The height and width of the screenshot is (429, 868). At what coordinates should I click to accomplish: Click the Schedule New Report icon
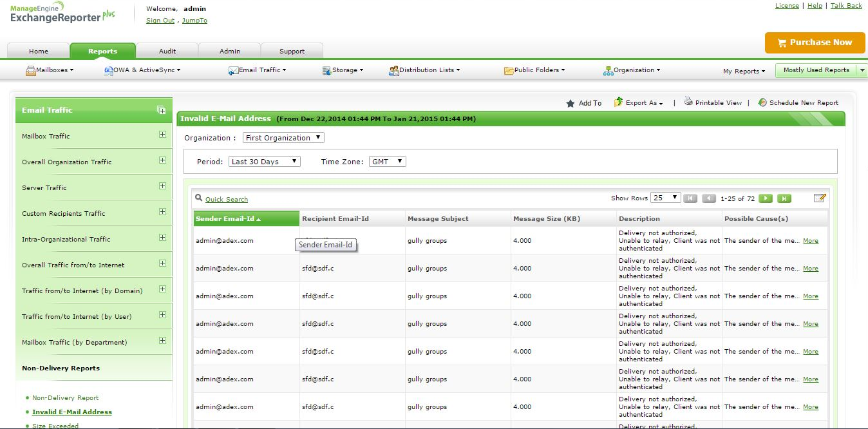coord(762,102)
